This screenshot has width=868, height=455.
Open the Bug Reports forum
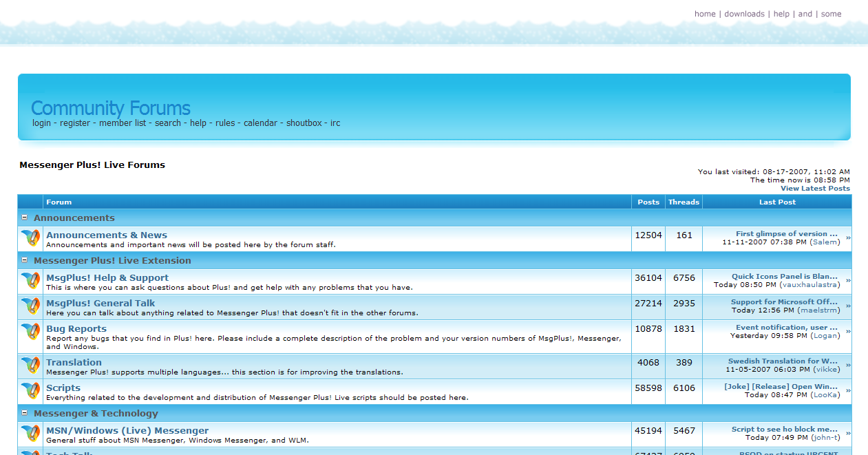coord(76,328)
